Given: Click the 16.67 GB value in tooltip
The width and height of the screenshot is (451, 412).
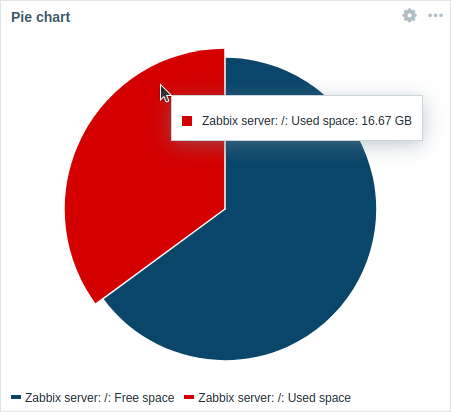Looking at the screenshot, I should click(x=387, y=121).
